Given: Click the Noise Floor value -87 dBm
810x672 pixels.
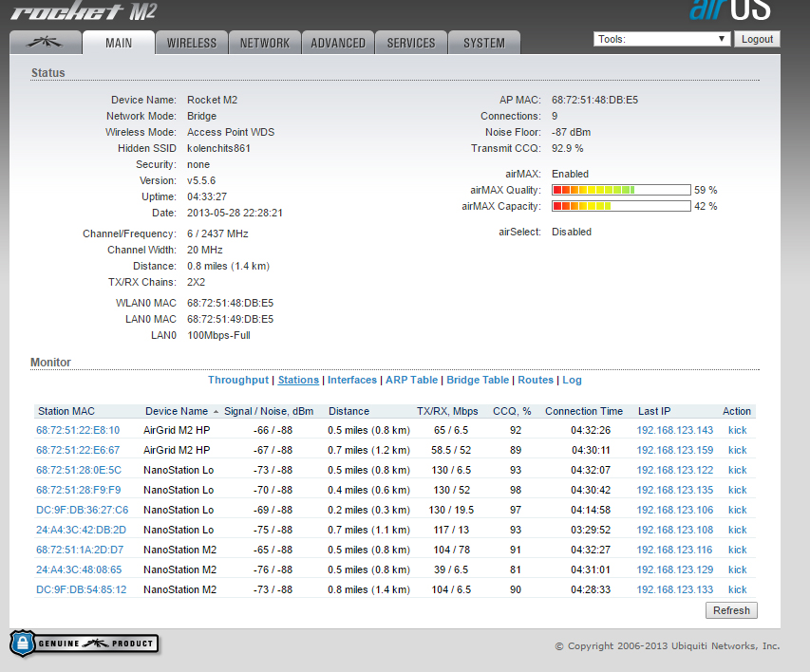Looking at the screenshot, I should 571,132.
